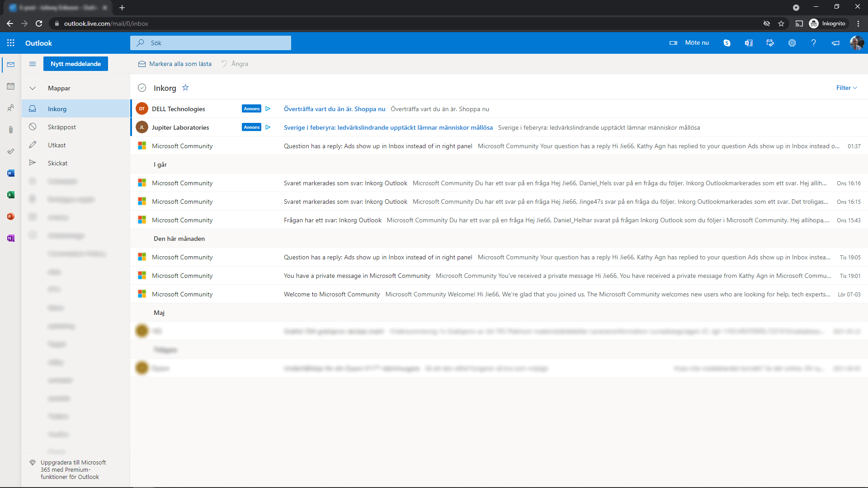868x488 pixels.
Task: Click the account profile picture
Action: 857,43
